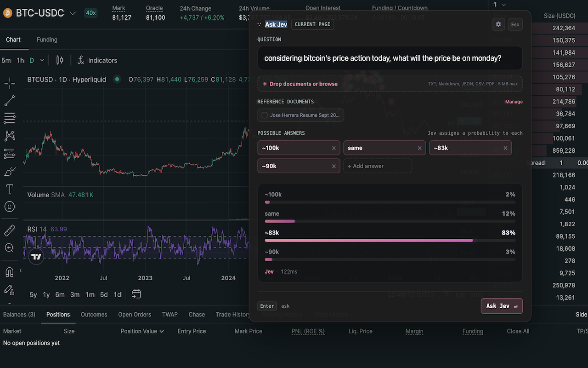Click the ~83k probability bar
Viewport: 588px width, 368px height.
(x=390, y=240)
